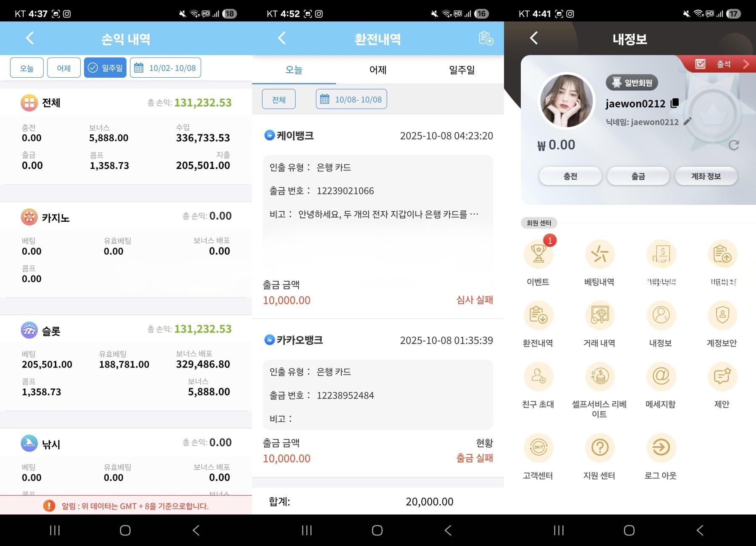Image resolution: width=756 pixels, height=546 pixels.
Task: Copy the jaewon0212 username
Action: (x=675, y=103)
